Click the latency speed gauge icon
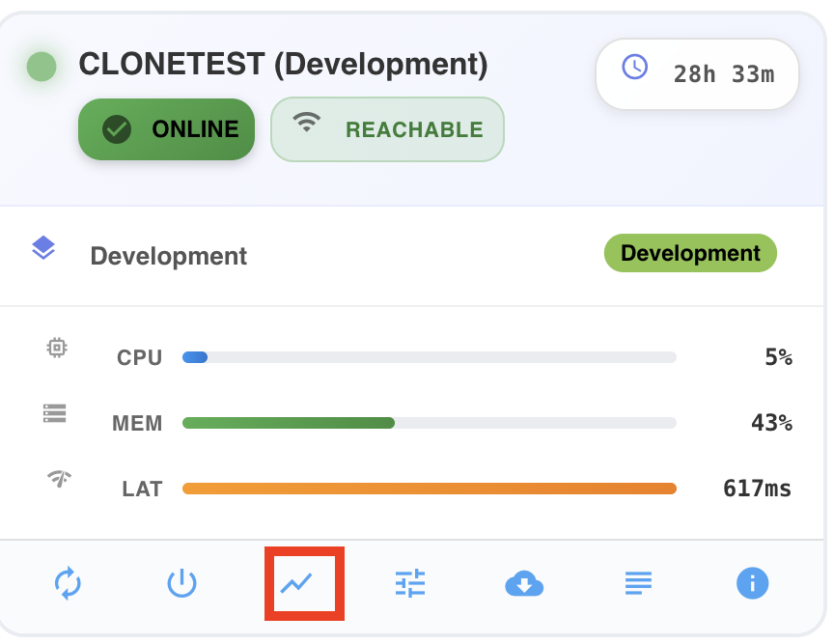The width and height of the screenshot is (834, 644). coord(59,478)
